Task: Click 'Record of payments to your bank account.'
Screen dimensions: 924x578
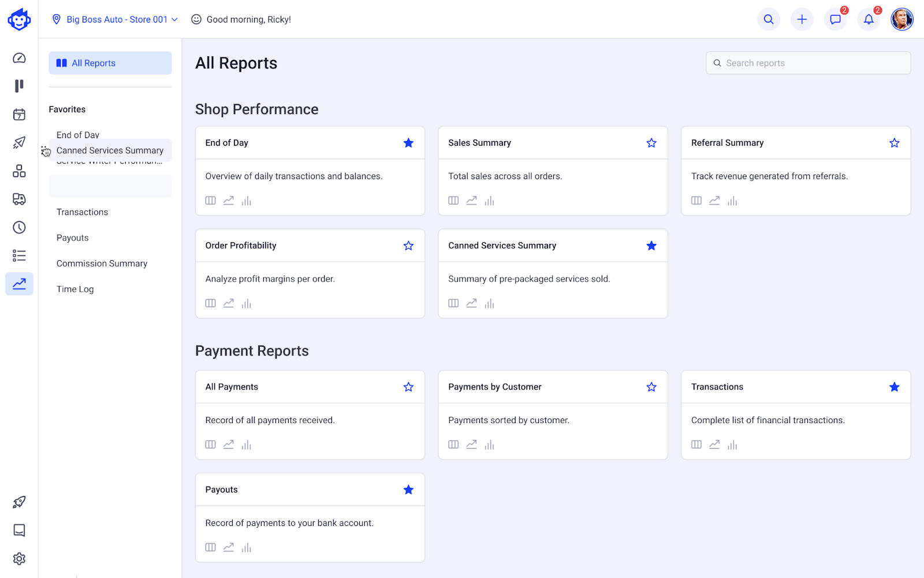Action: (x=289, y=523)
